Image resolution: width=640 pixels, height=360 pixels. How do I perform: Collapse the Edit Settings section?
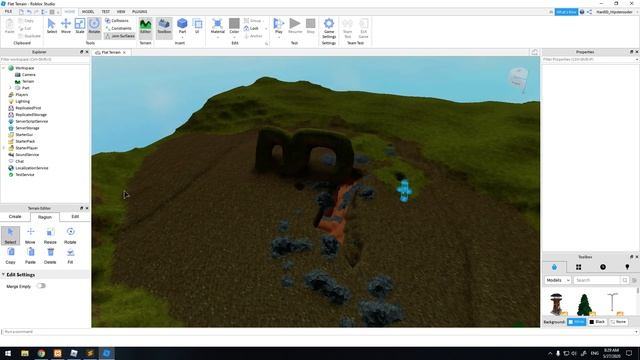point(3,275)
